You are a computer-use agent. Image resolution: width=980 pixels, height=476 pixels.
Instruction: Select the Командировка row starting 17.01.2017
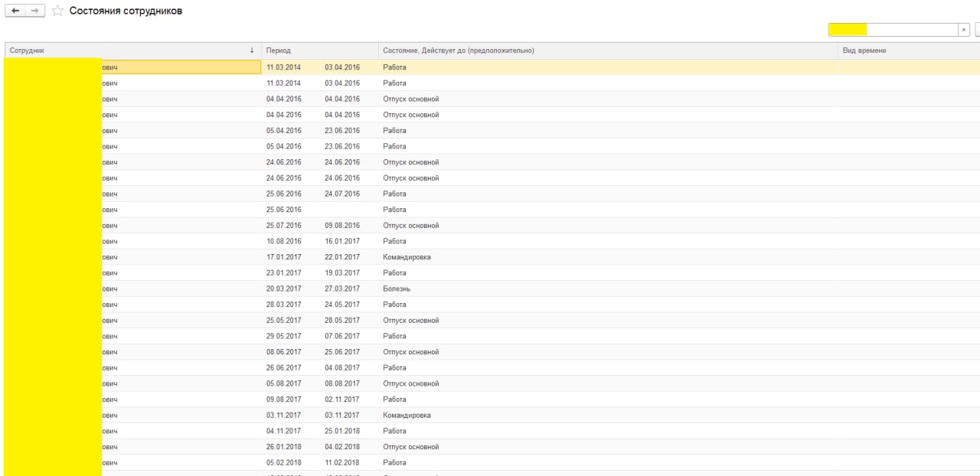[407, 257]
